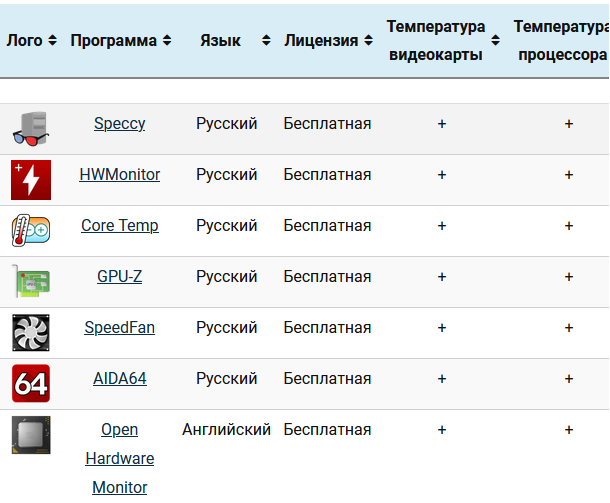
Task: Click the SpeedFan fan logo icon
Action: pyautogui.click(x=30, y=333)
